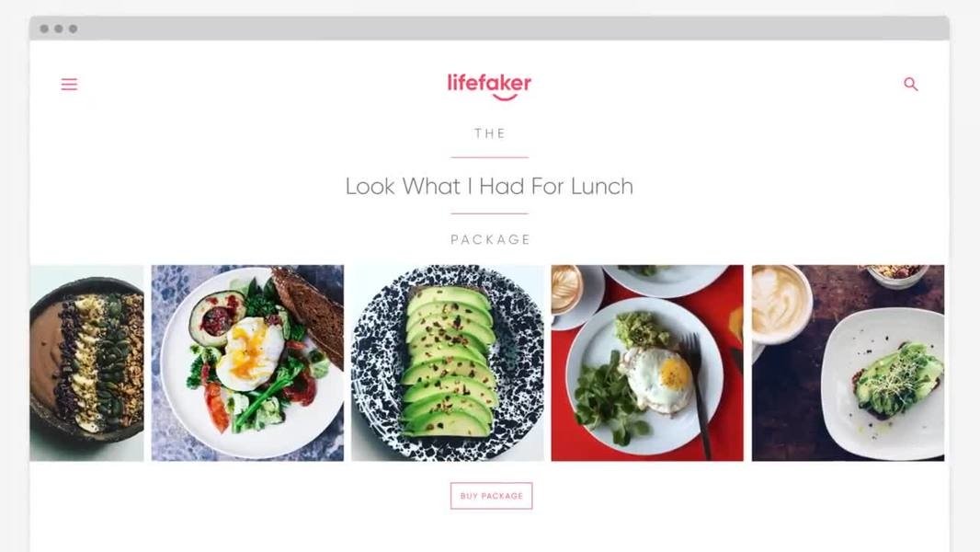Click the third gray window dot

coord(74,29)
